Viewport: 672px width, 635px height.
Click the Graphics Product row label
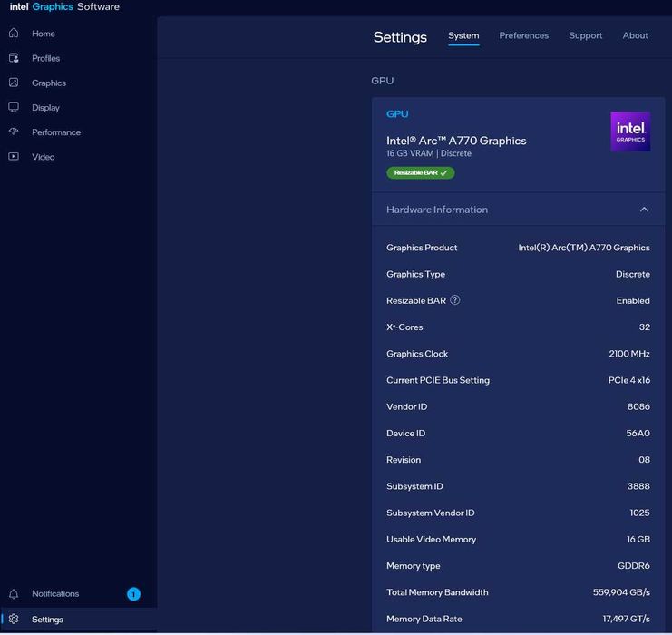point(422,248)
